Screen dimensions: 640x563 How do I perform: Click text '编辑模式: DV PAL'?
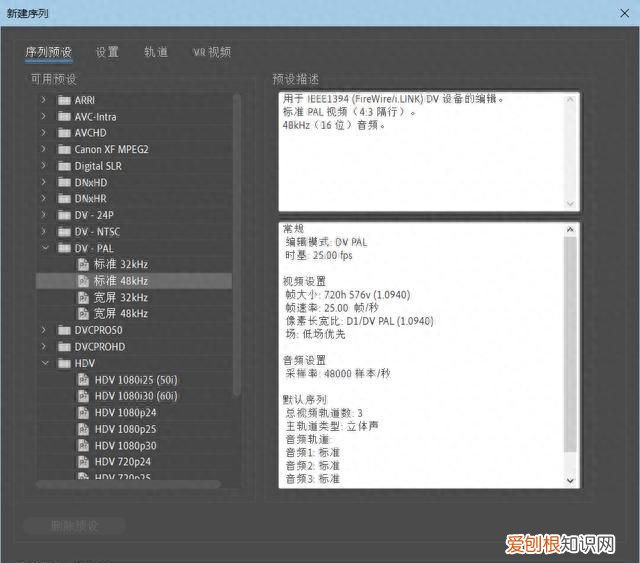pyautogui.click(x=326, y=242)
